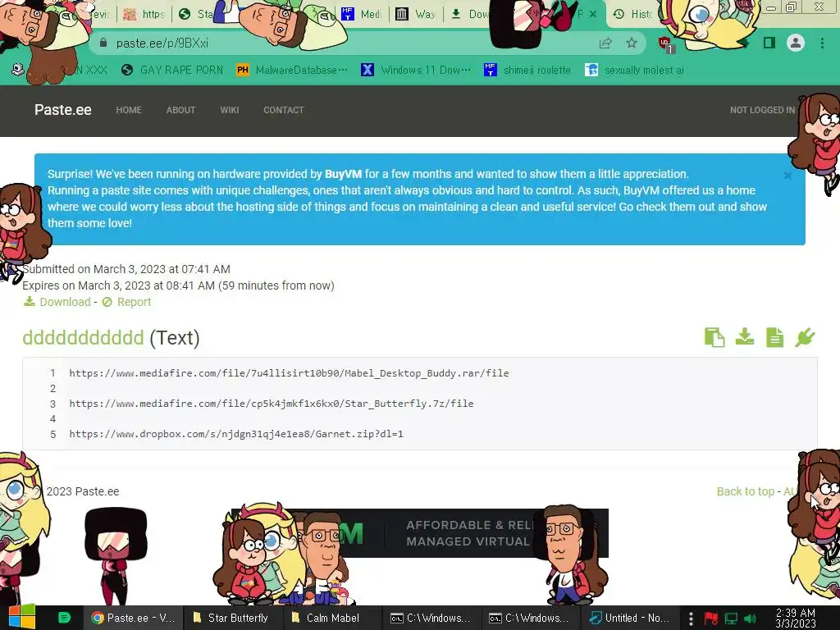This screenshot has height=630, width=840.
Task: Open the WIKI navigation item
Action: pyautogui.click(x=230, y=110)
